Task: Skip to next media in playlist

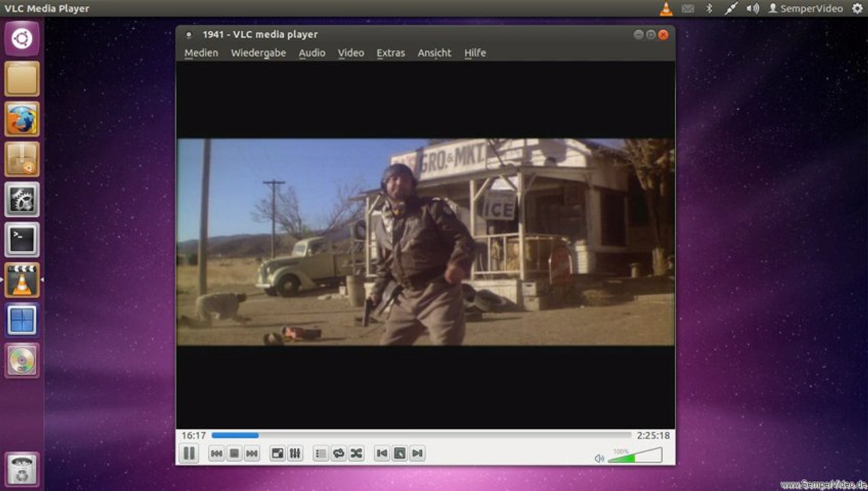Action: [x=252, y=453]
